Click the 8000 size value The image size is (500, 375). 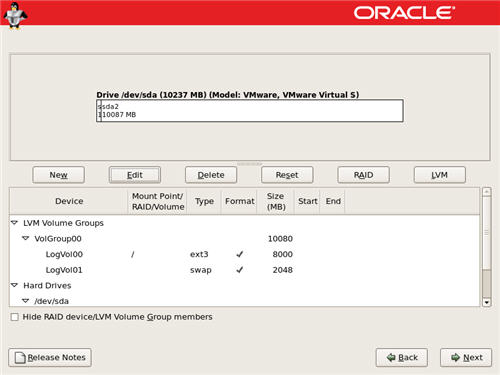pyautogui.click(x=283, y=254)
